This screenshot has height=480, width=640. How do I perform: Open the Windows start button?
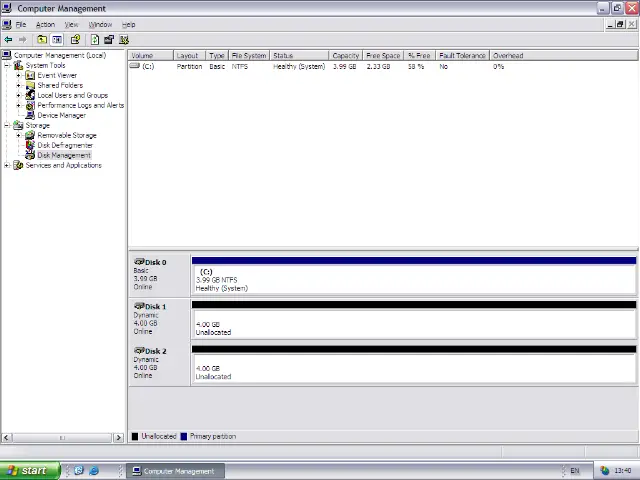click(x=30, y=471)
